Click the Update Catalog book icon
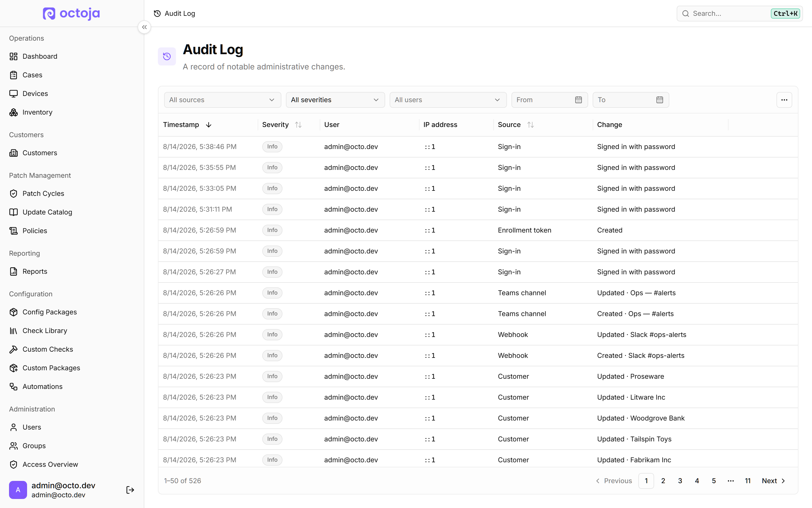This screenshot has width=812, height=508. tap(14, 212)
